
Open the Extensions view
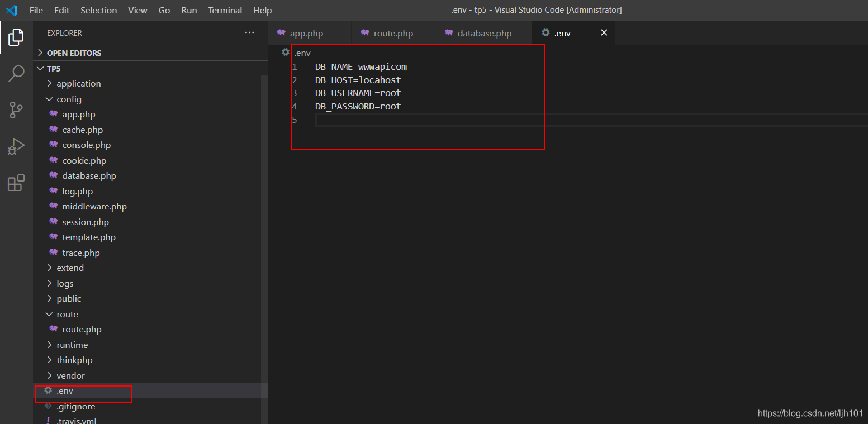pyautogui.click(x=16, y=183)
